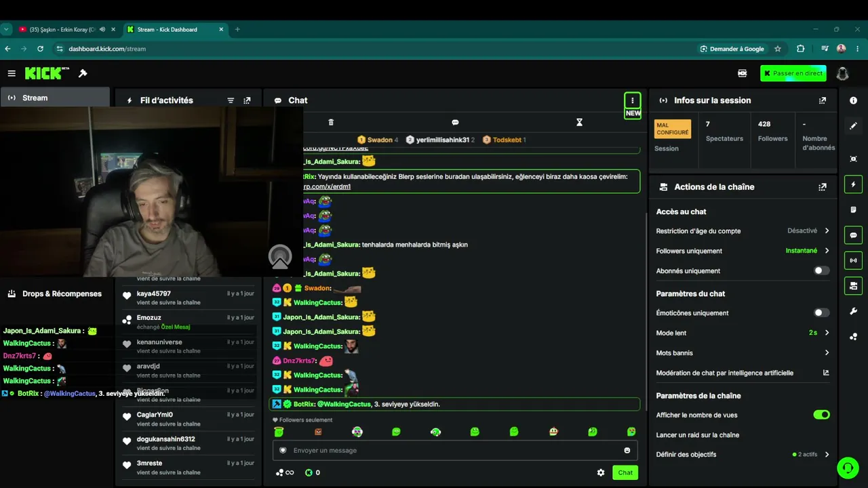This screenshot has width=868, height=488.
Task: Click Lancer un raid sur la chaîne
Action: click(x=698, y=434)
